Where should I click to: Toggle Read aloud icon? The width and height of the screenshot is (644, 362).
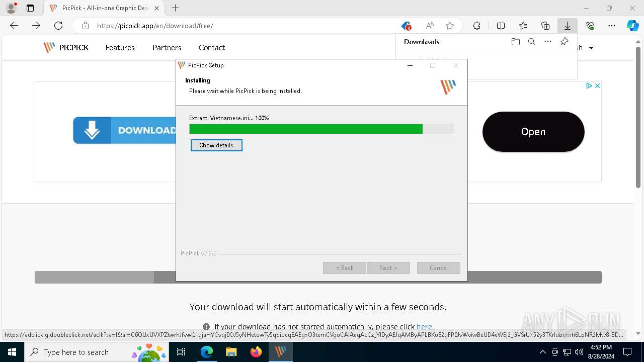[x=429, y=26]
